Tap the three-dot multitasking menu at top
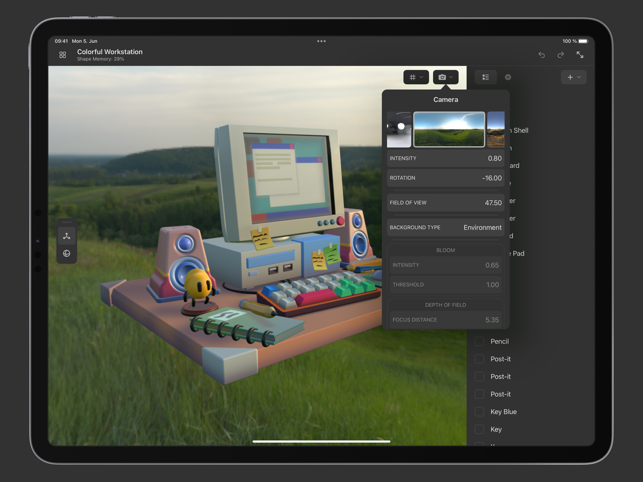The width and height of the screenshot is (643, 482). [321, 41]
